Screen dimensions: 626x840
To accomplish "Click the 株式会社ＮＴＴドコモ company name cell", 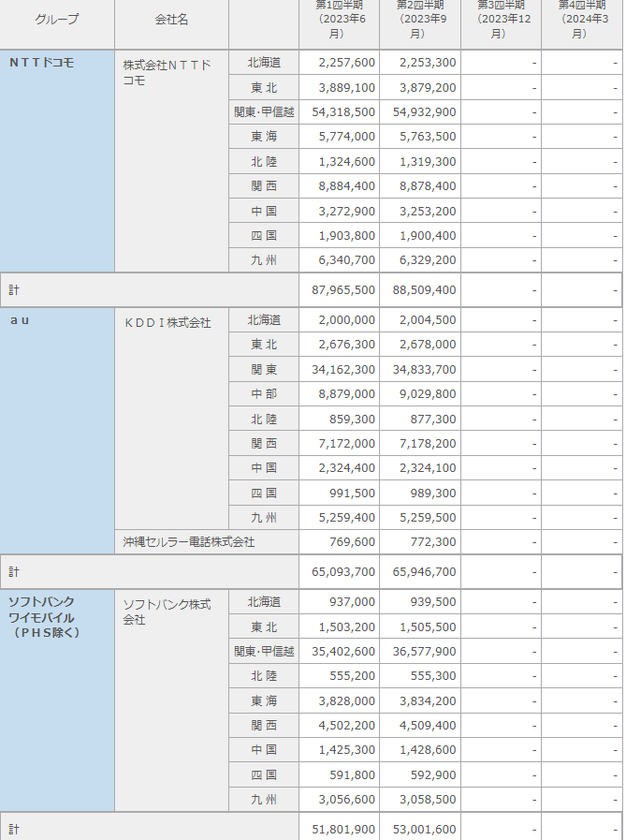I will [x=171, y=161].
